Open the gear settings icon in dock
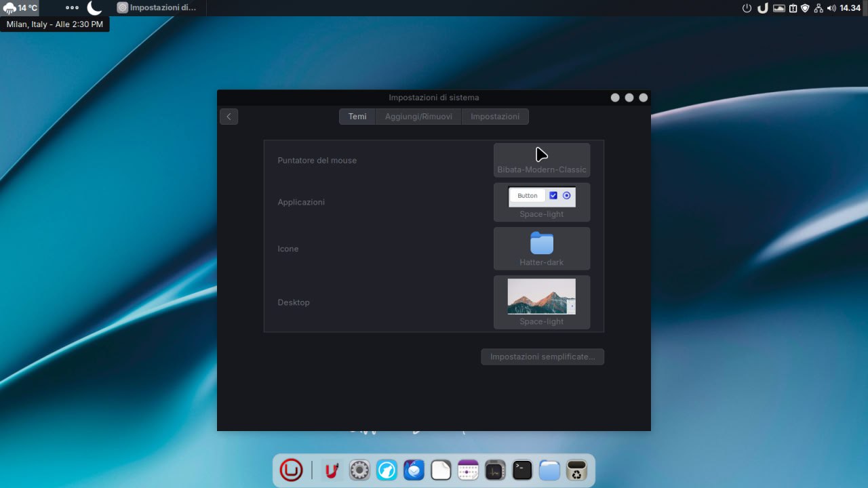The height and width of the screenshot is (488, 868). [x=359, y=470]
